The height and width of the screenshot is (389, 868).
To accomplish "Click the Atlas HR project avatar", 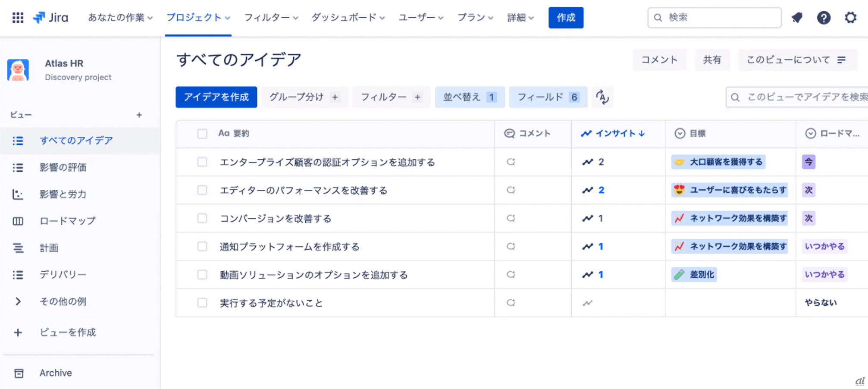I will [x=18, y=70].
